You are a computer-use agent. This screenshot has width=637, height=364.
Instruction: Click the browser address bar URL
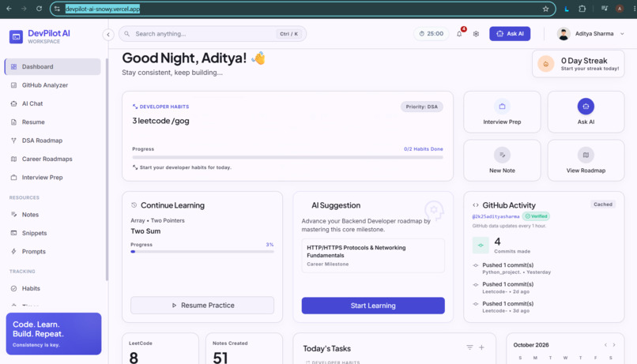pos(103,9)
